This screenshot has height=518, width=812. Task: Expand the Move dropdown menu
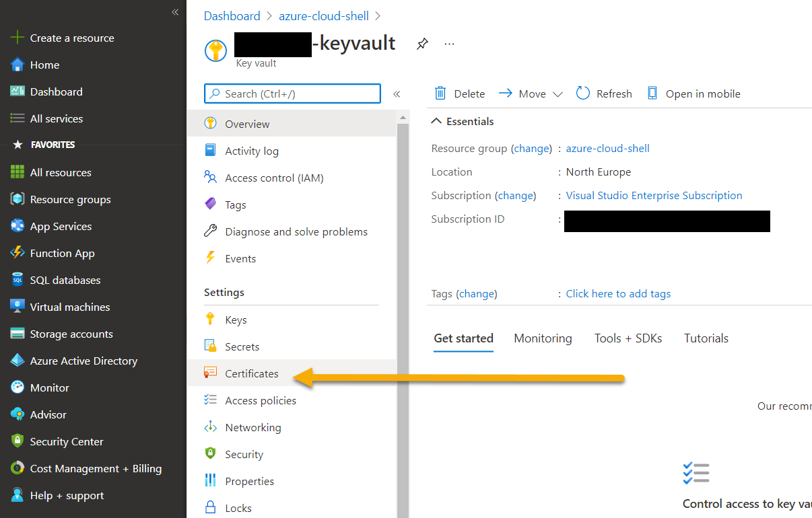point(557,94)
